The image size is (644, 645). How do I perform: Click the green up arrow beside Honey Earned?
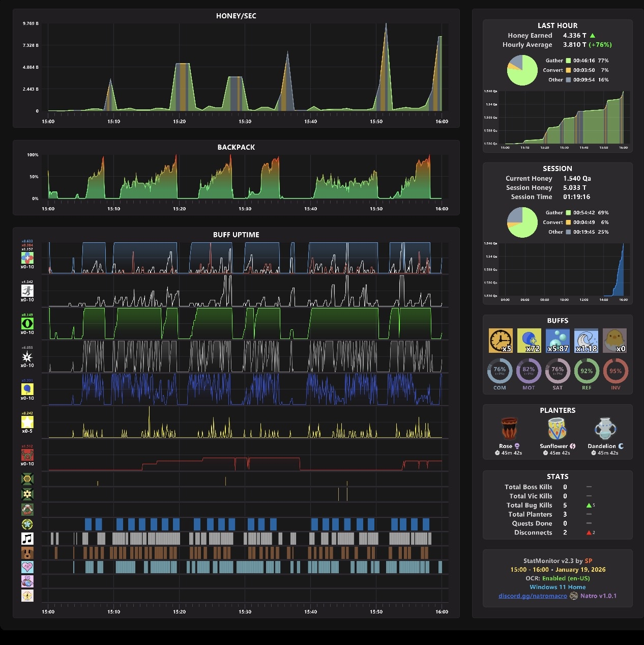(x=593, y=36)
